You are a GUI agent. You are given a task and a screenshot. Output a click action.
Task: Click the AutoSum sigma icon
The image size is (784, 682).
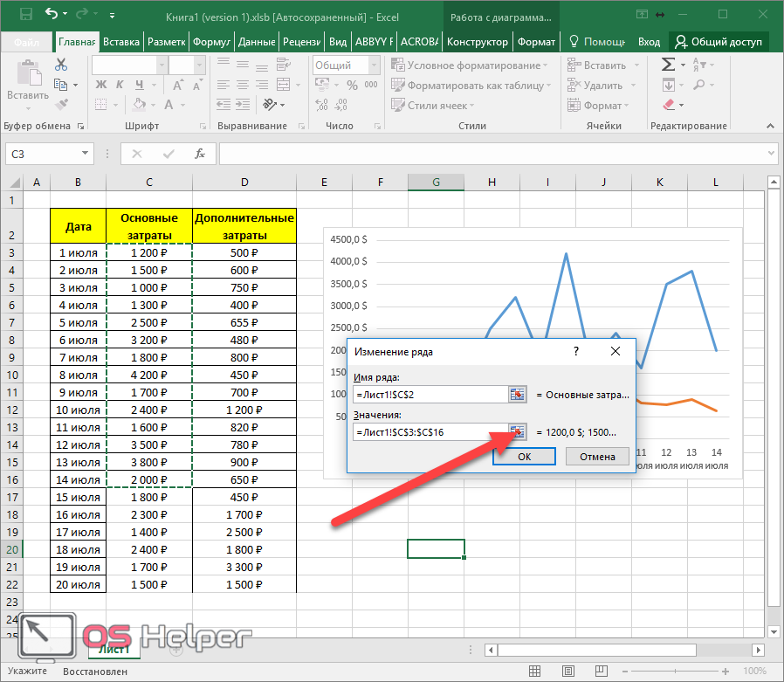pyautogui.click(x=668, y=65)
